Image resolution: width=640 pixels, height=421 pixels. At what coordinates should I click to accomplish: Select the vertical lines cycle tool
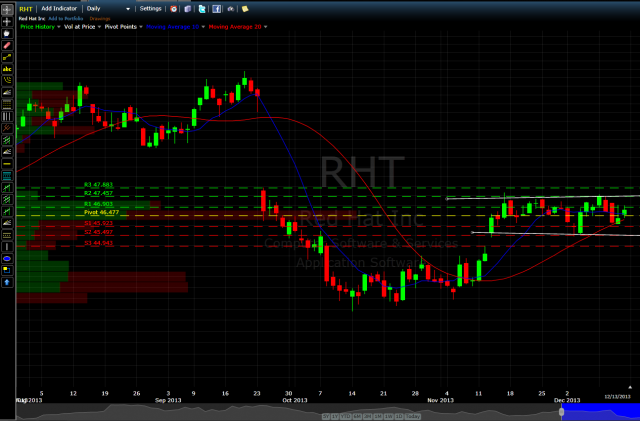point(7,116)
